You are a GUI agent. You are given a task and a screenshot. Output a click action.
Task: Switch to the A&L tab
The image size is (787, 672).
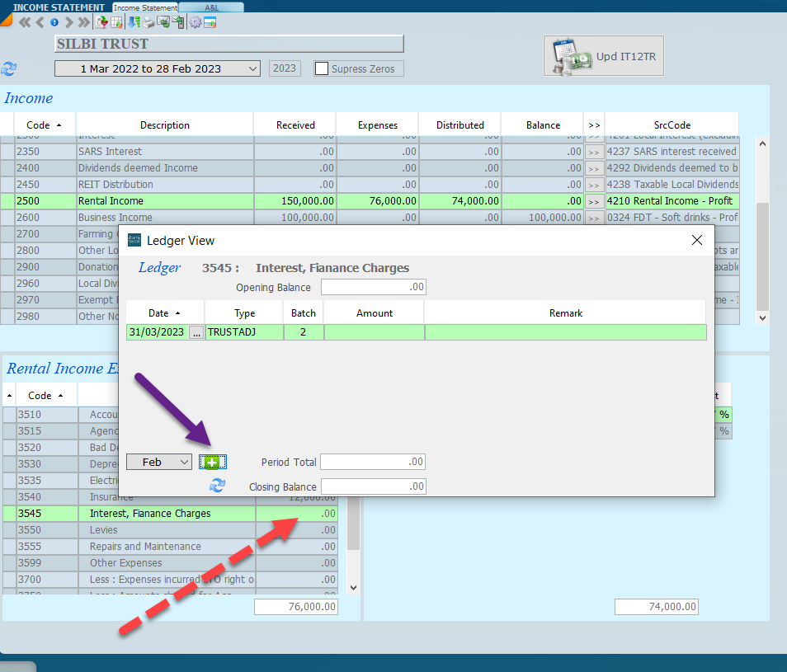(211, 7)
